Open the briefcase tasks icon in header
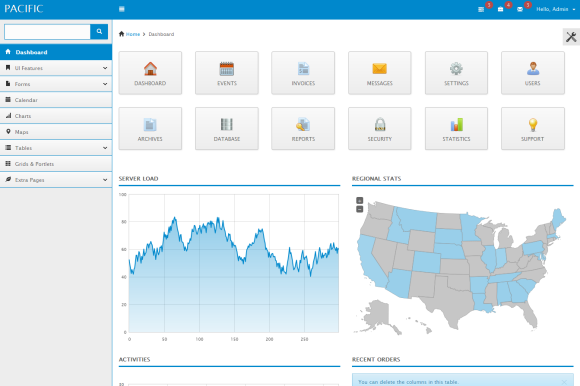Screen dimensions: 580x386 (500, 9)
